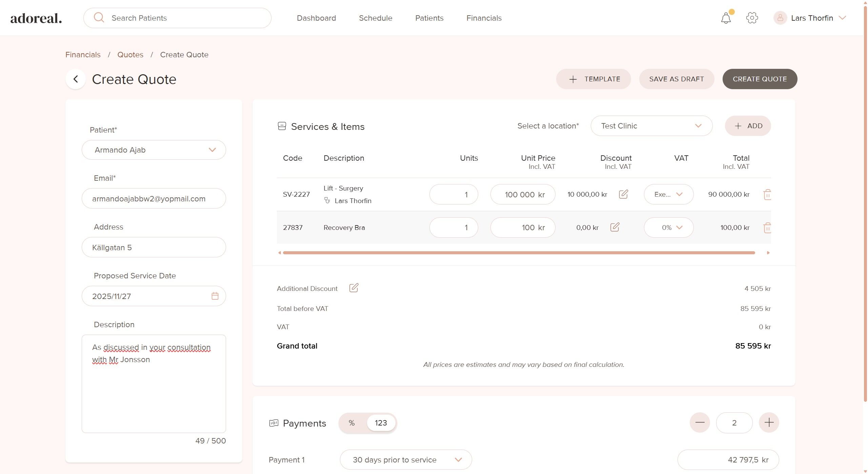Switch payments to percent mode
Screen dimensions: 868x474
click(352, 423)
